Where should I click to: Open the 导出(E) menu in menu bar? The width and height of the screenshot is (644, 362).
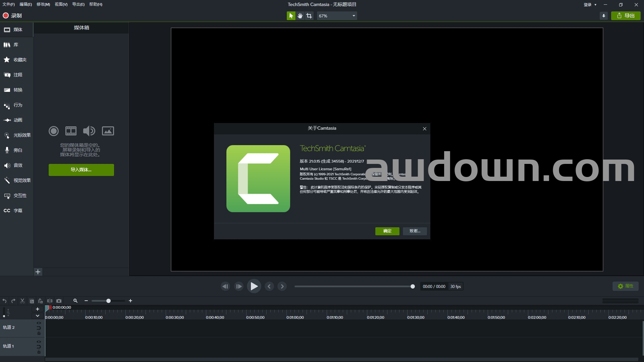[78, 4]
